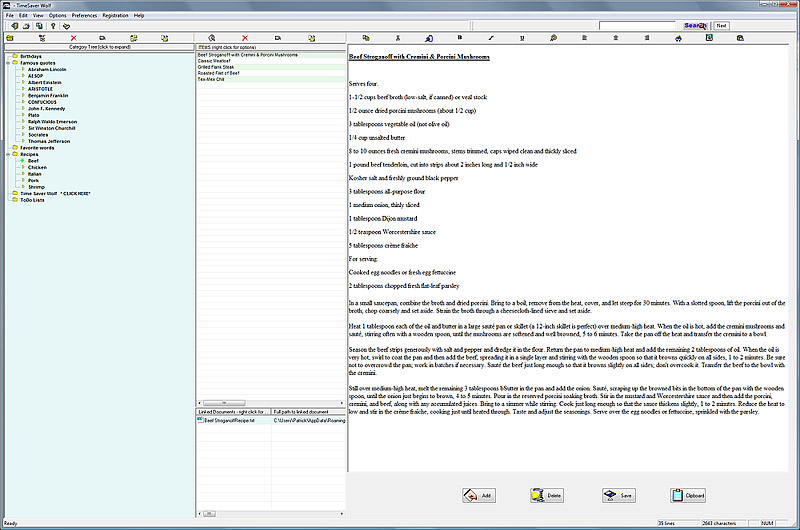
Task: Click the rename label icon above category tree
Action: click(x=103, y=38)
